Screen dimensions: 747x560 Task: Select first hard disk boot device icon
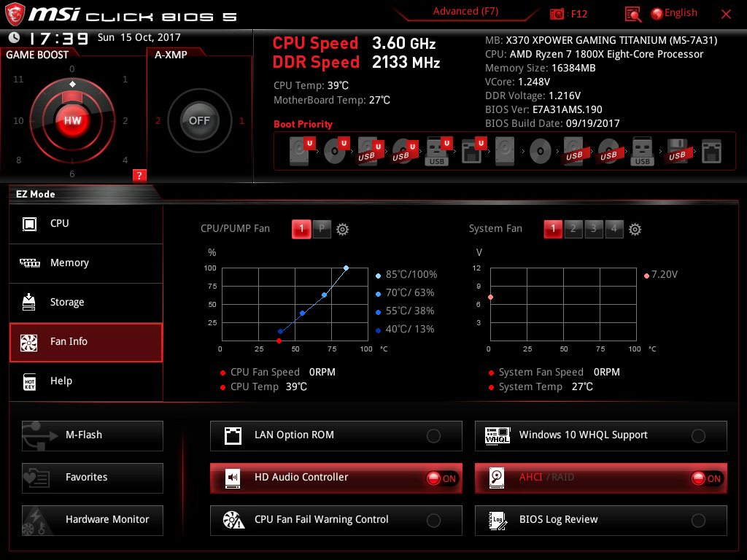click(x=301, y=152)
